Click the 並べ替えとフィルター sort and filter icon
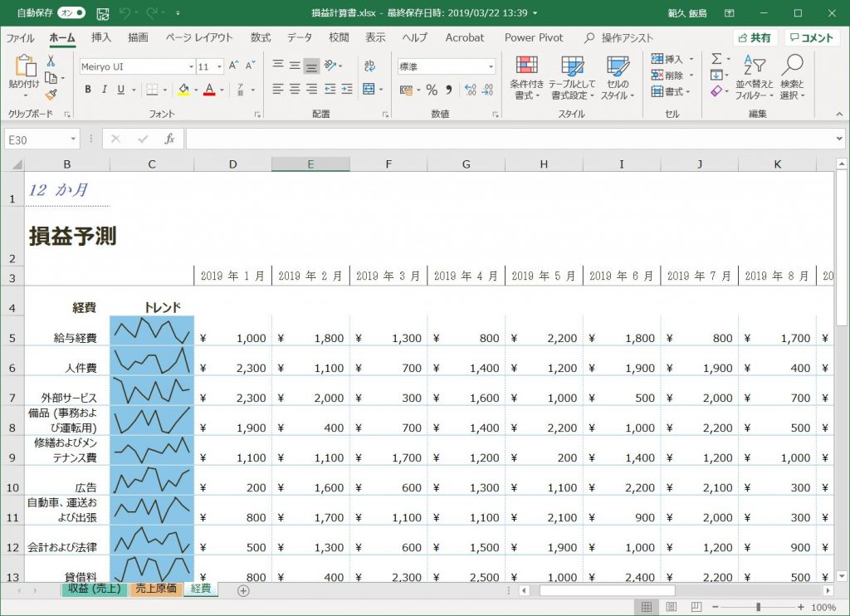This screenshot has width=850, height=616. pos(754,76)
